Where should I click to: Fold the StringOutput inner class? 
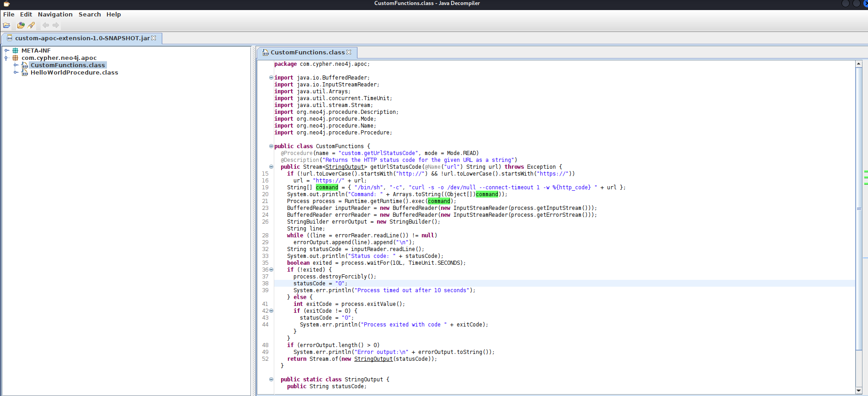coord(271,380)
